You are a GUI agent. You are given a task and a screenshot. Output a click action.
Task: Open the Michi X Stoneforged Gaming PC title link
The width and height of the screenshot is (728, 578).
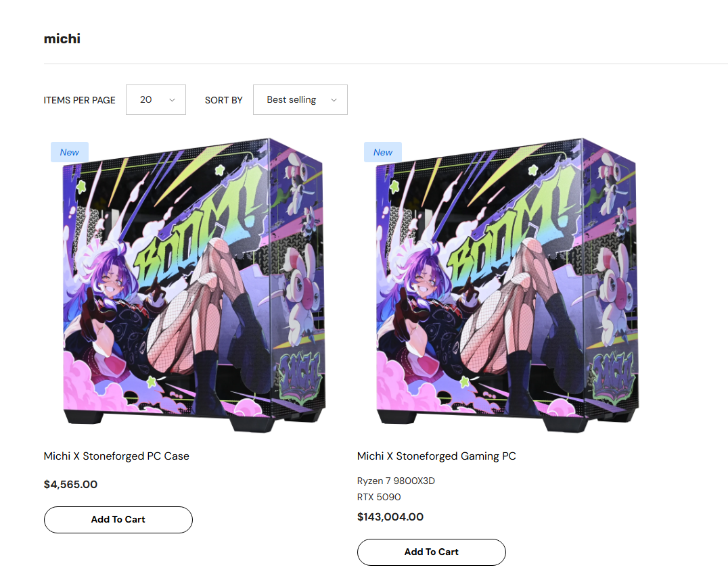click(436, 456)
